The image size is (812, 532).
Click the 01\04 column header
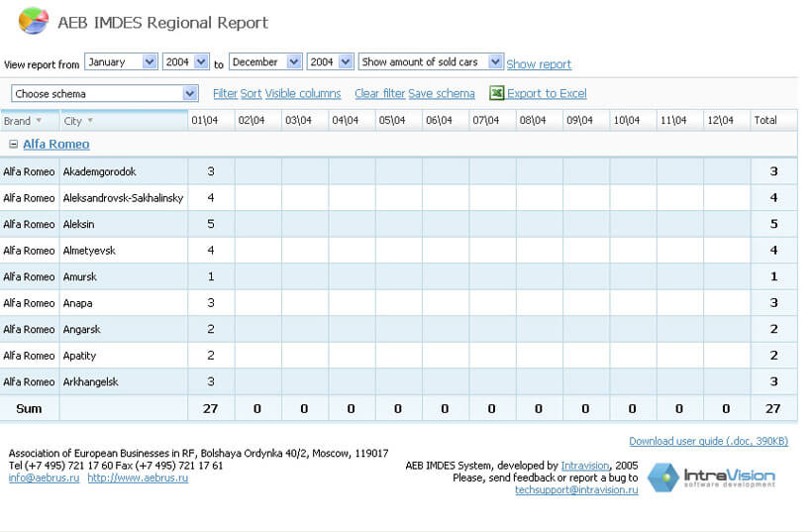tap(211, 120)
